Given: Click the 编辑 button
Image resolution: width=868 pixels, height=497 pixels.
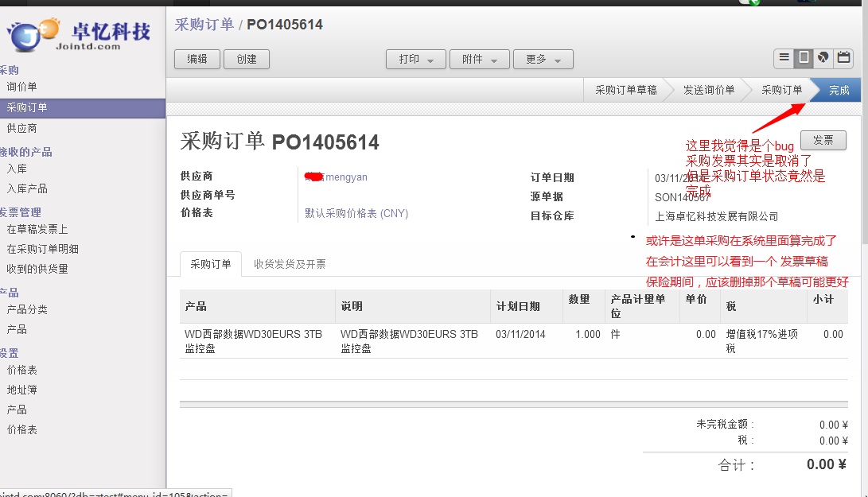Looking at the screenshot, I should pos(197,60).
